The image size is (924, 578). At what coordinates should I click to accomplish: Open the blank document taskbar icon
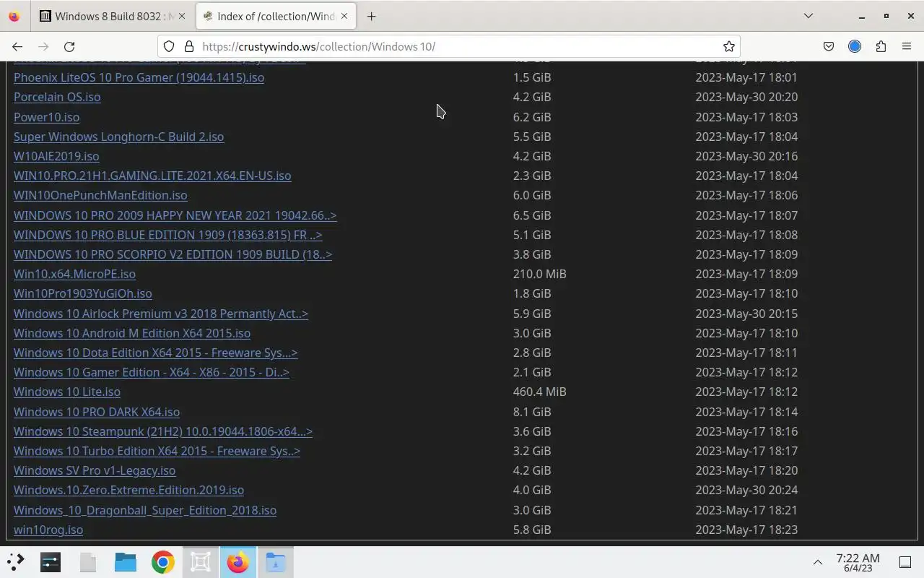88,562
